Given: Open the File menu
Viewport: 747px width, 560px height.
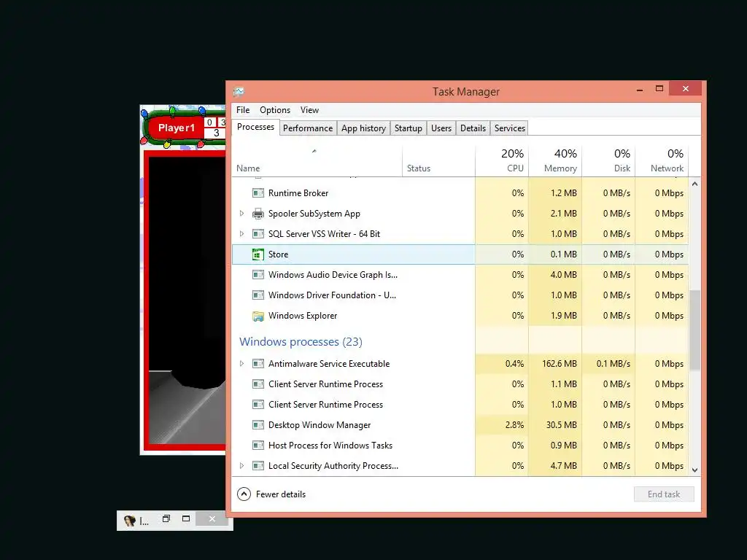Looking at the screenshot, I should (243, 110).
